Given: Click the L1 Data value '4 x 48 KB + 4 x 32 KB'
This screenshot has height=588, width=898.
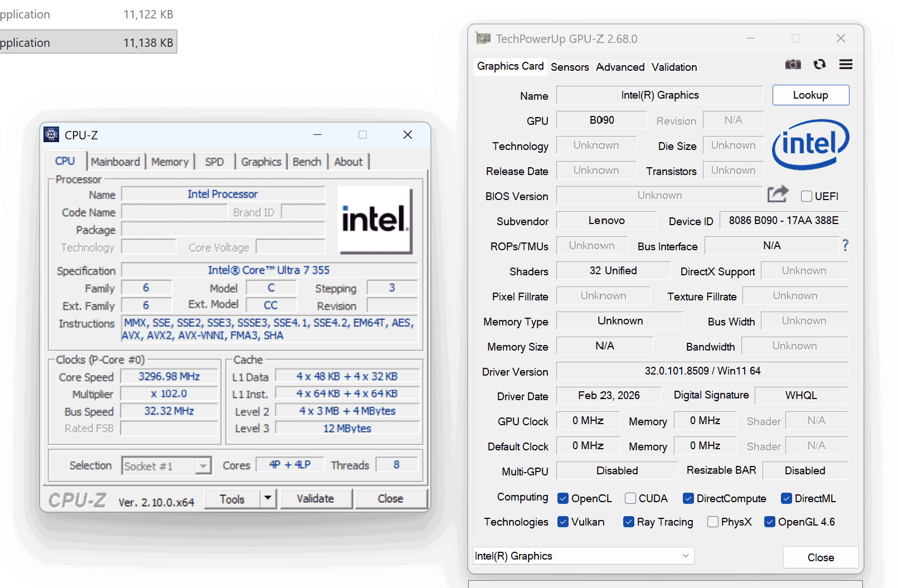Looking at the screenshot, I should 347,376.
